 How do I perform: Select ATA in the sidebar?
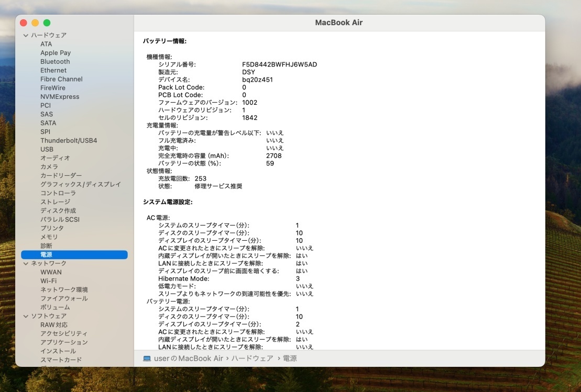(x=46, y=44)
